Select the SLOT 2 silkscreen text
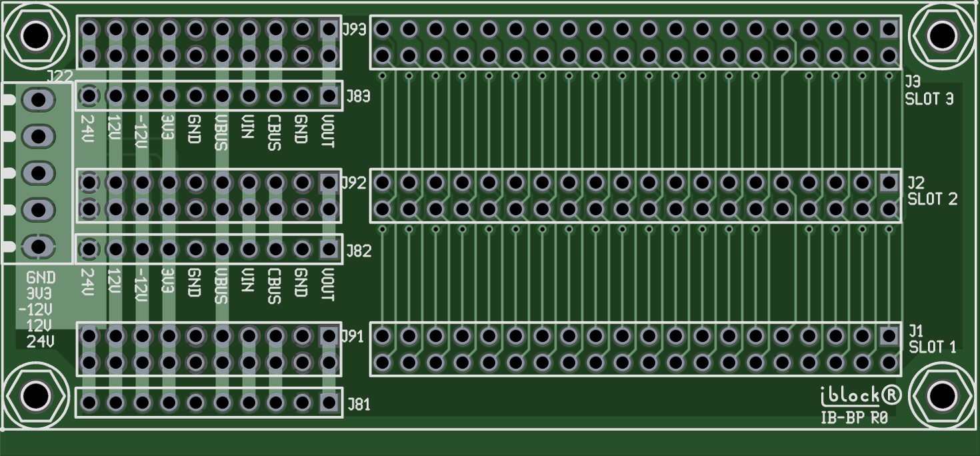This screenshot has height=456, width=980. click(932, 199)
